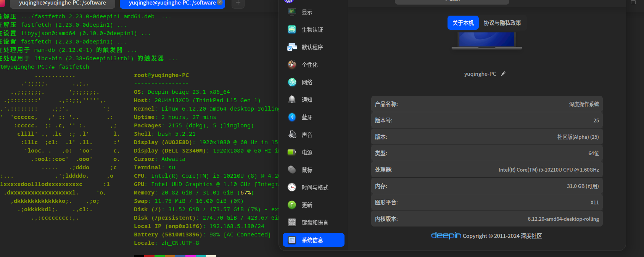Click the Packages: 2155 (dpkg) line

coord(194,125)
